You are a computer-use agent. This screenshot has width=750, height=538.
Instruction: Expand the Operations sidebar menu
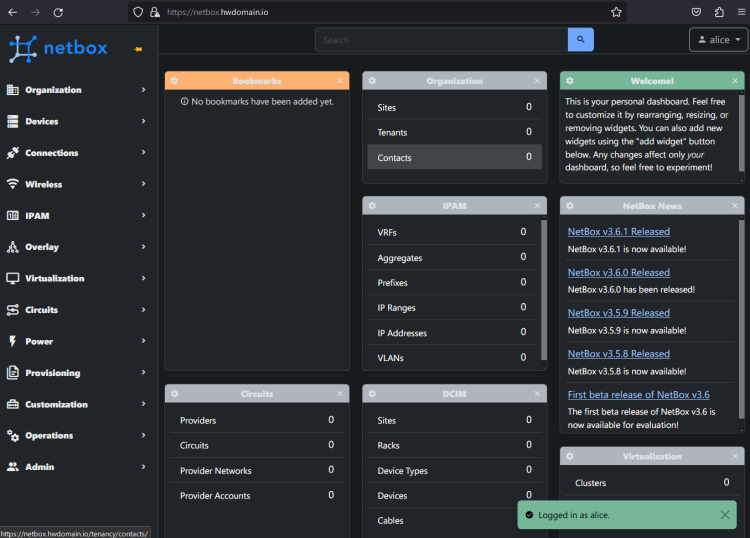click(x=77, y=436)
